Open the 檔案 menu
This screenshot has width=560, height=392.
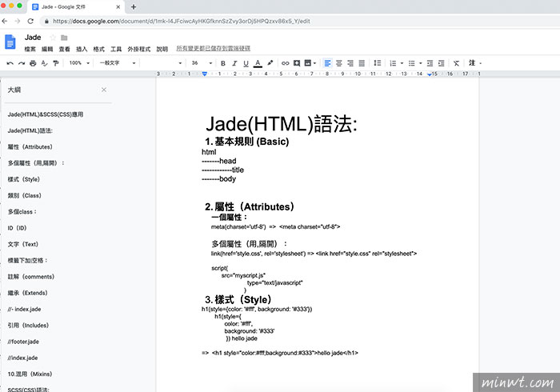pos(30,49)
